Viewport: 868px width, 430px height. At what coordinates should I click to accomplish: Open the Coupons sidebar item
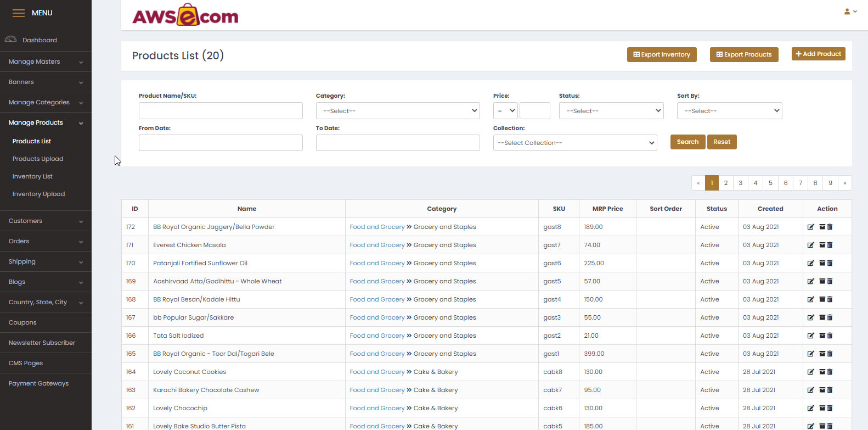(x=22, y=322)
